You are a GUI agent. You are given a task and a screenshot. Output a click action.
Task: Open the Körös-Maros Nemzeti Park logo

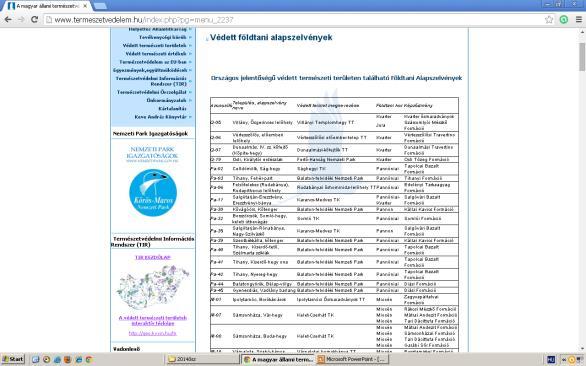pyautogui.click(x=153, y=193)
